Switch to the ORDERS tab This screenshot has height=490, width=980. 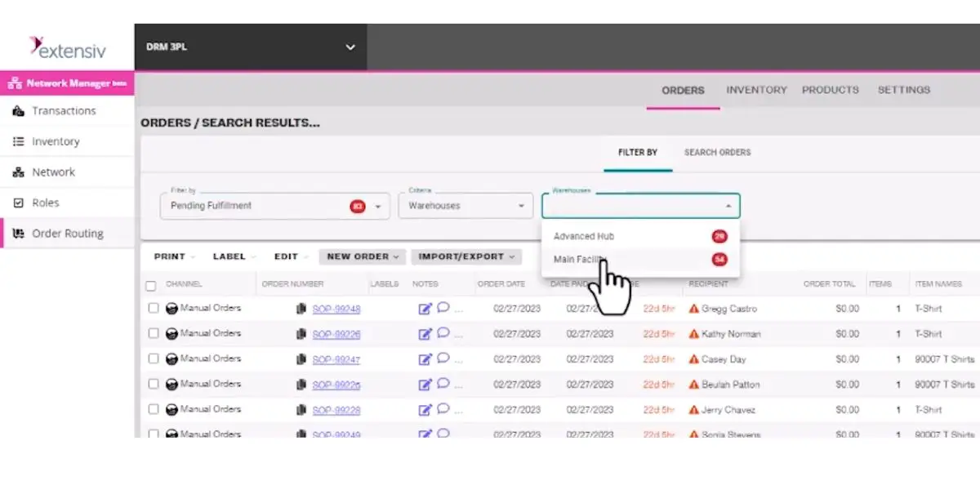683,91
